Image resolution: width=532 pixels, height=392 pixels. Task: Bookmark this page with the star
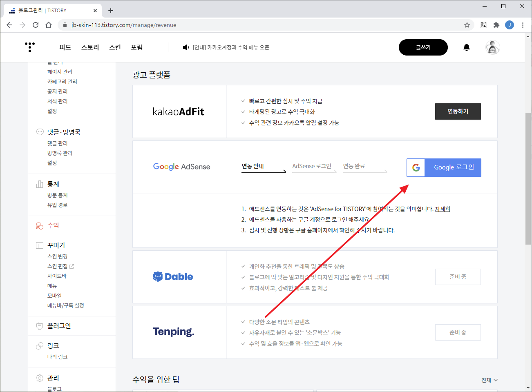(467, 25)
